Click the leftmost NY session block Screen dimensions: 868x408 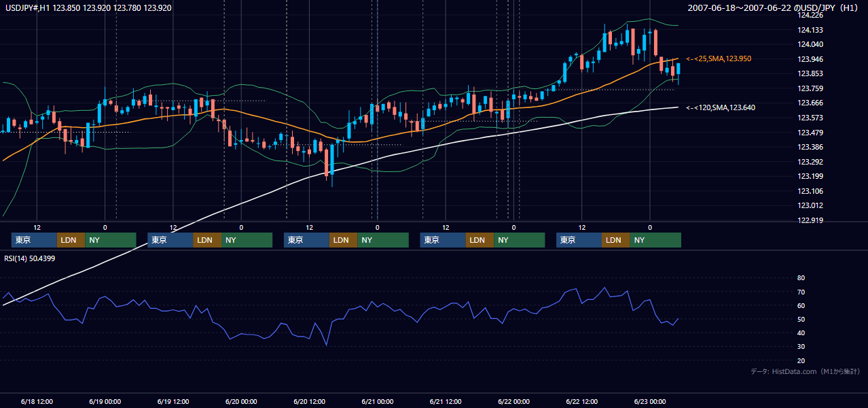[x=110, y=240]
